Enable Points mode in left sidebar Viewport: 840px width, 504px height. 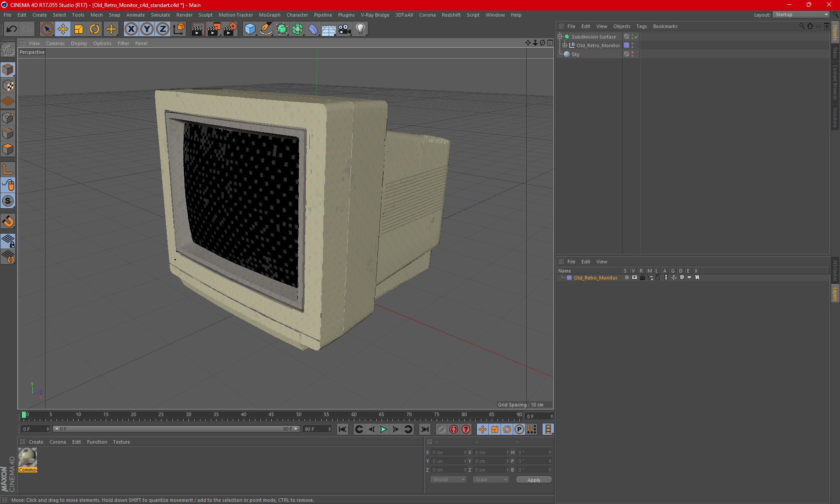tap(8, 118)
